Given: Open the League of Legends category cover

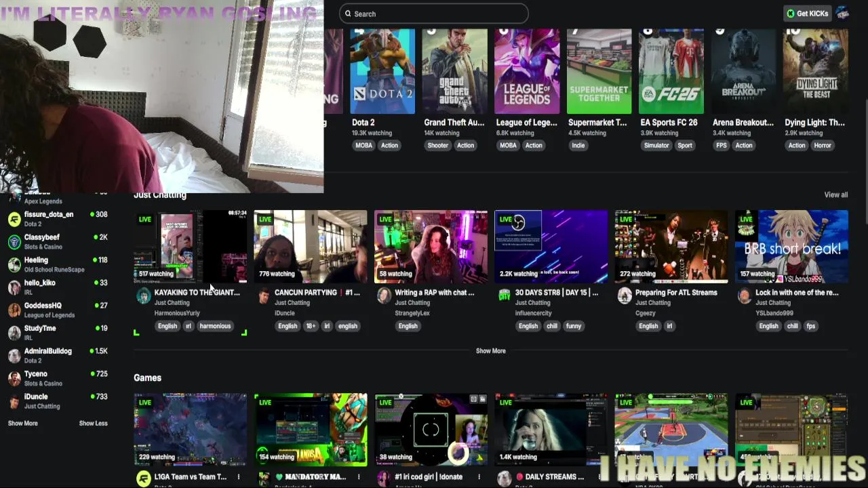Looking at the screenshot, I should coord(527,71).
